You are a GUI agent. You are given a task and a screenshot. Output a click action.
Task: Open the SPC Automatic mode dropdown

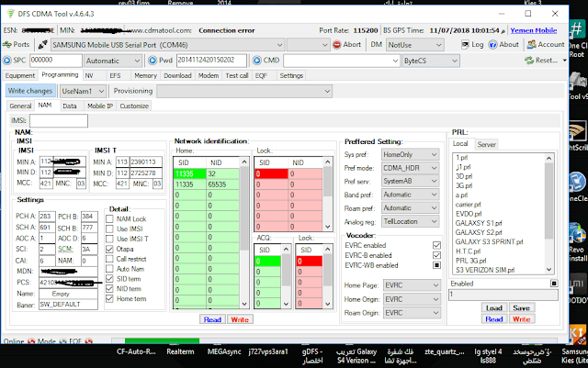click(112, 61)
